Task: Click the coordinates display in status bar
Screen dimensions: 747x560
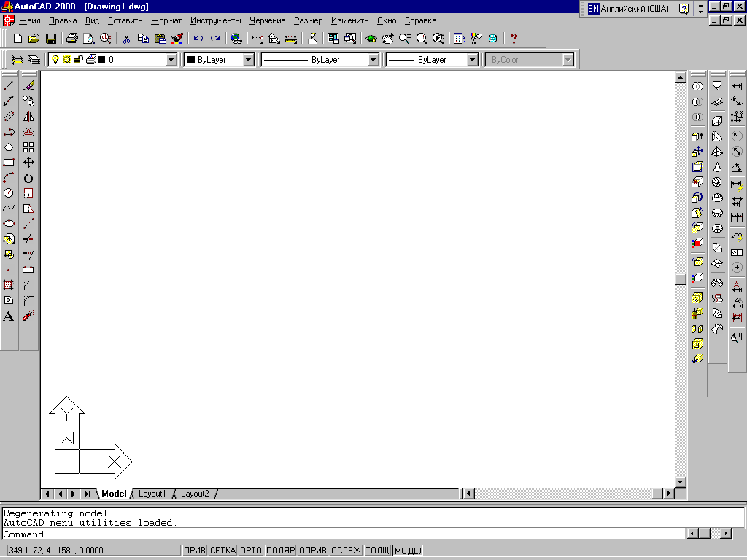Action: tap(93, 551)
